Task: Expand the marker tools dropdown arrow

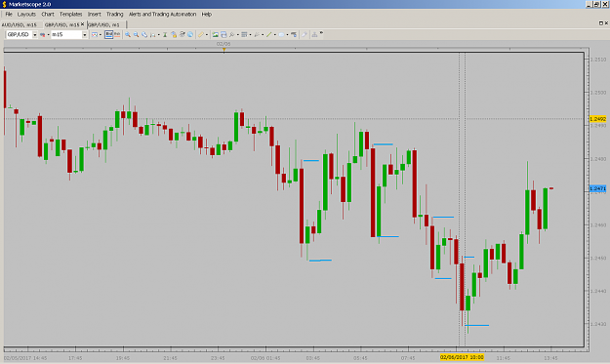Action: coord(263,34)
